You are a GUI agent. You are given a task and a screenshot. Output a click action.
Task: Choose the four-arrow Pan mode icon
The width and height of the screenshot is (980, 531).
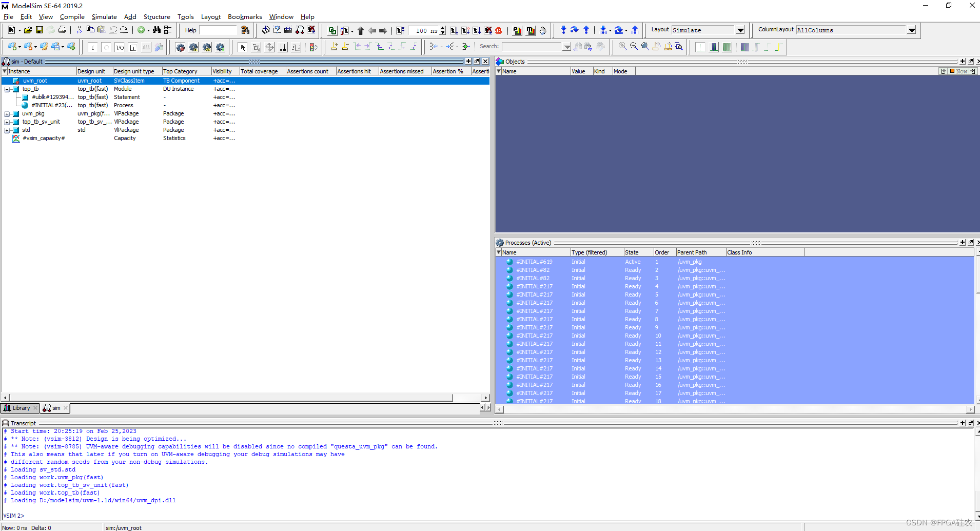pos(269,47)
